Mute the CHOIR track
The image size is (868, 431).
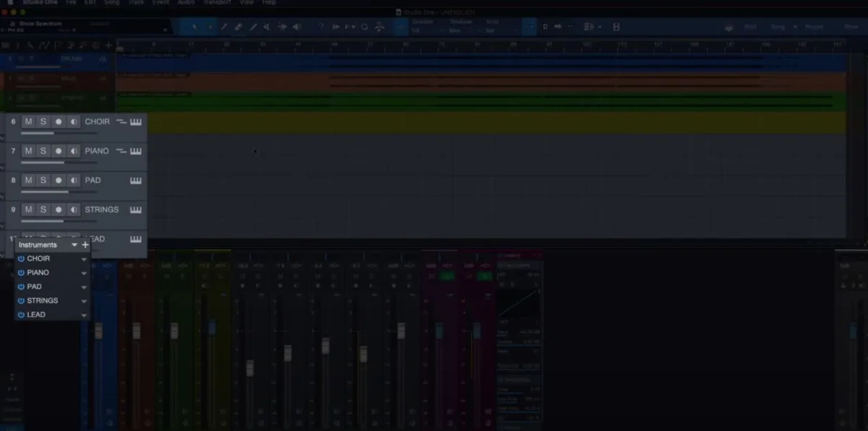point(28,121)
